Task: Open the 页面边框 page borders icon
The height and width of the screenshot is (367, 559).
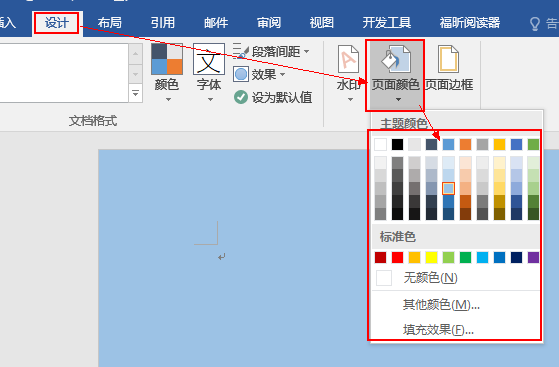Action: [448, 59]
